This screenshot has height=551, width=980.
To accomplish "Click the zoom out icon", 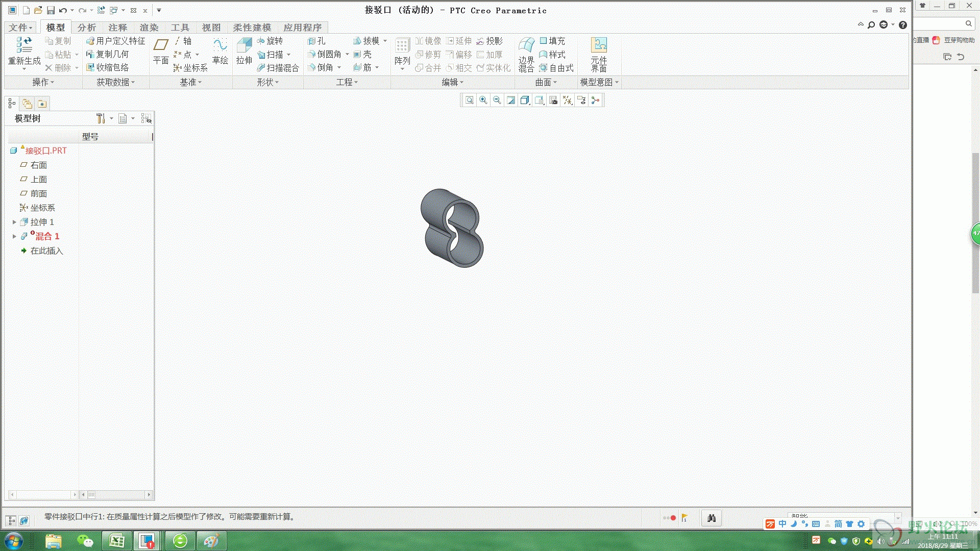I will pyautogui.click(x=497, y=101).
